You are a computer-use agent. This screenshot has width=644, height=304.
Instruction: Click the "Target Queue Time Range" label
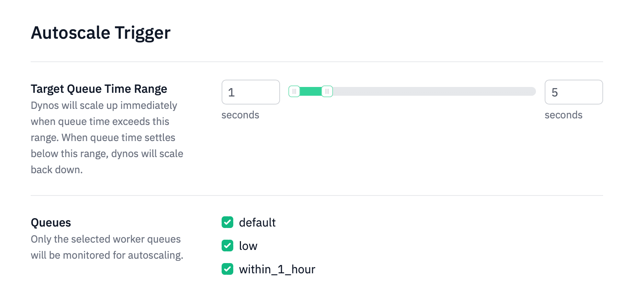coord(99,88)
